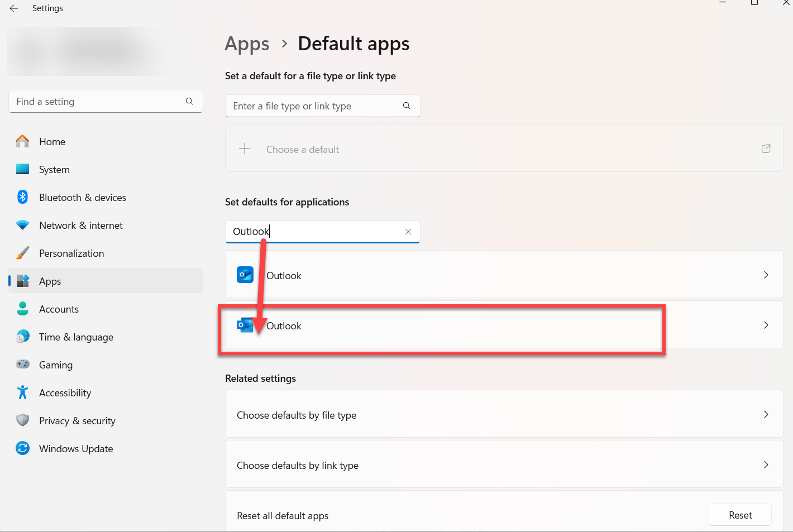Click the back arrow in Settings
Image resolution: width=793 pixels, height=532 pixels.
click(14, 8)
